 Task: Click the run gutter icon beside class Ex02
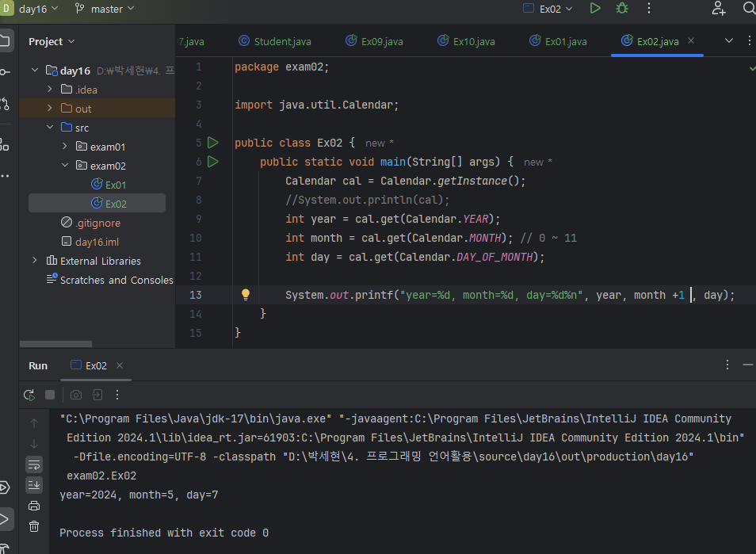[212, 143]
